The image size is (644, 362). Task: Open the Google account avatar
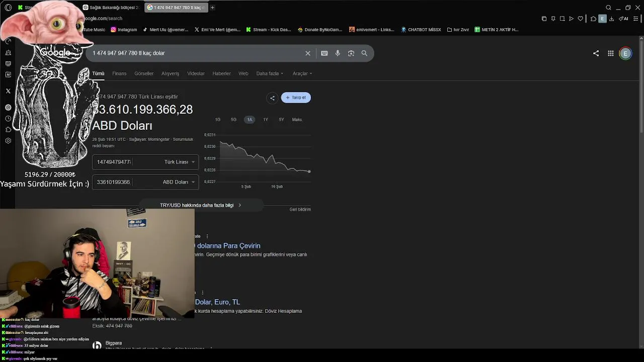[625, 53]
